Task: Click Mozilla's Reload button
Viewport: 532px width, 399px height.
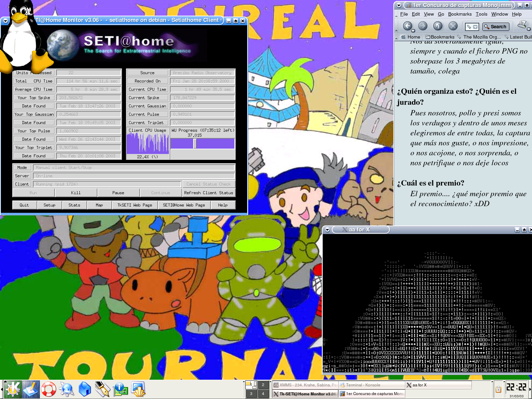Action: pos(438,26)
